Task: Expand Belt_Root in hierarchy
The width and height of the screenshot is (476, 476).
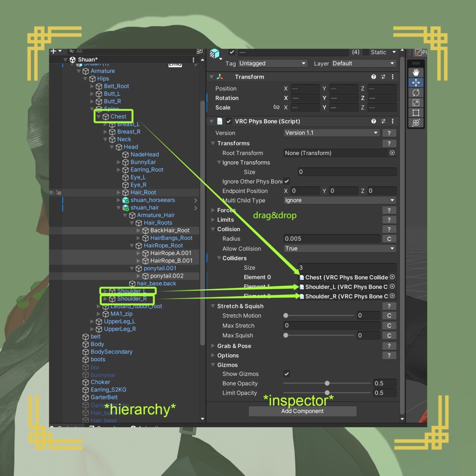Action: [92, 86]
